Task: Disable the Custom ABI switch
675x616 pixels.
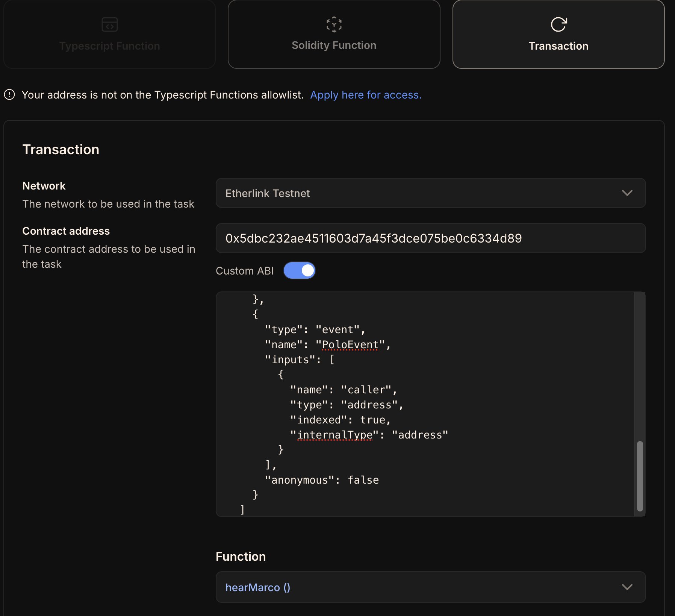Action: 300,270
